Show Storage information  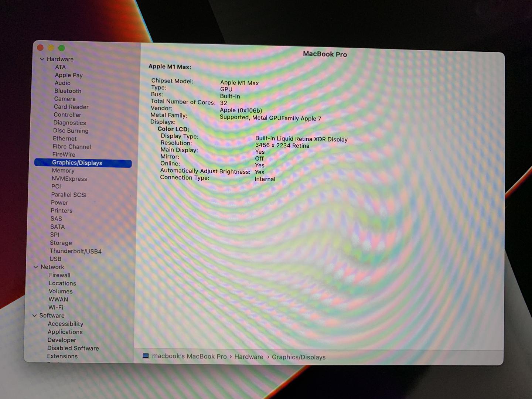pyautogui.click(x=61, y=243)
